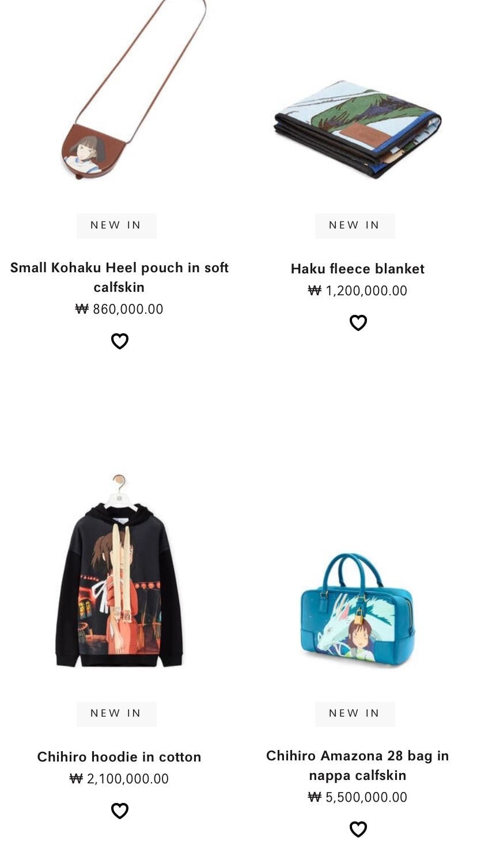Screen dimensions: 477x868
Task: Click NEW IN badge above Haku blanket
Action: coord(355,226)
